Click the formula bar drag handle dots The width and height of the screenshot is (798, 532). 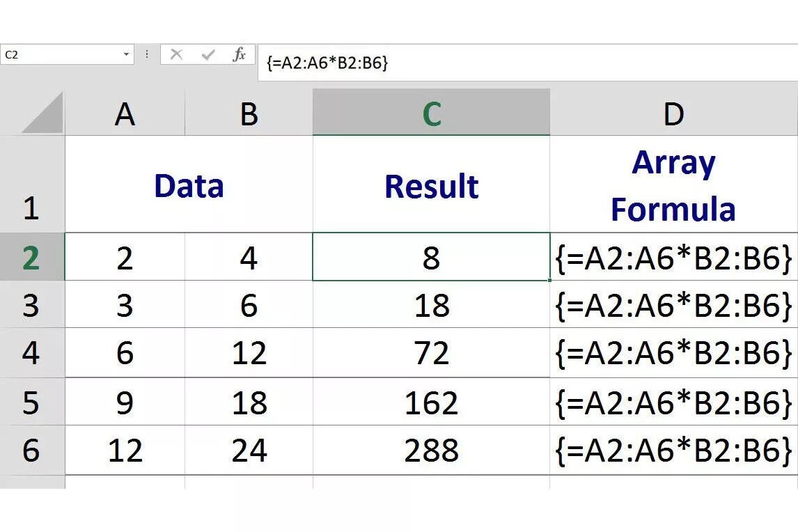tap(147, 55)
